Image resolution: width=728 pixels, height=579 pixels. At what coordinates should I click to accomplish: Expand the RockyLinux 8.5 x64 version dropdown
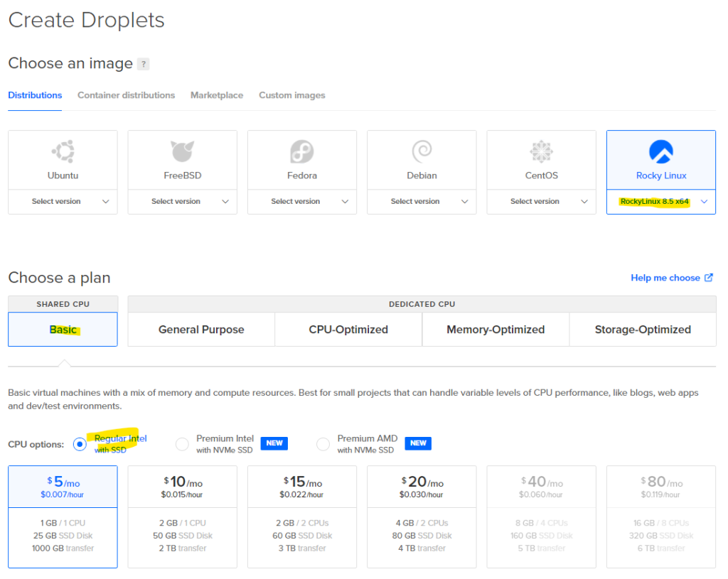(x=661, y=202)
